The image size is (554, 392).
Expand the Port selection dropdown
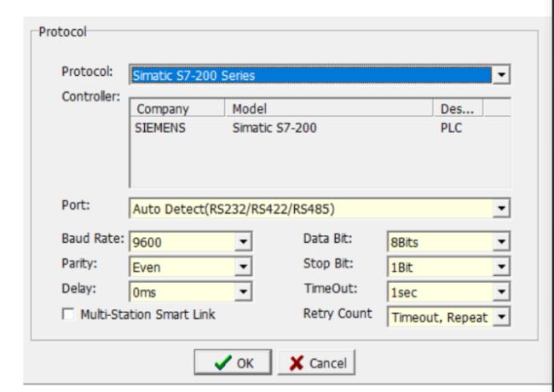503,207
